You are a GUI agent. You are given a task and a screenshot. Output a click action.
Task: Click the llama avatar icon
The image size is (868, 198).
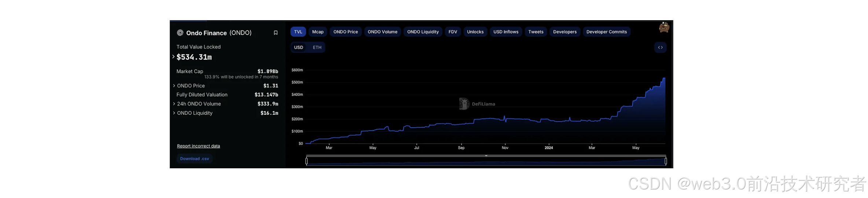pos(664,27)
